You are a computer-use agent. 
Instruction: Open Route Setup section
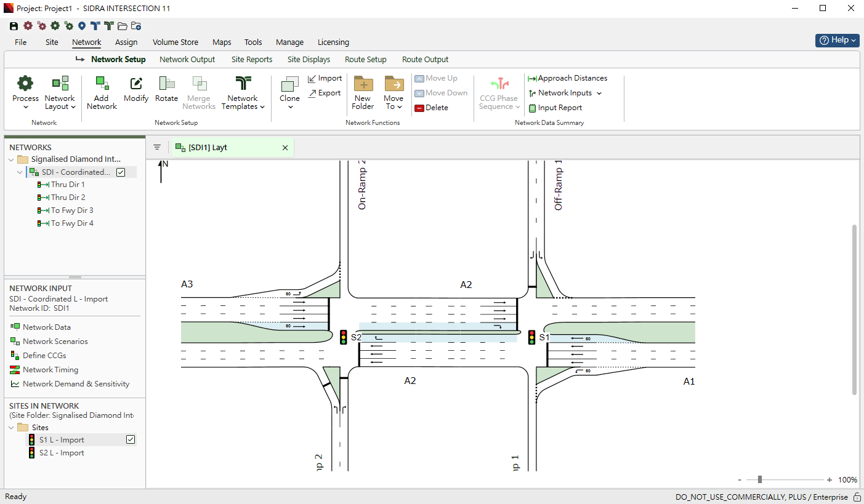(x=366, y=60)
